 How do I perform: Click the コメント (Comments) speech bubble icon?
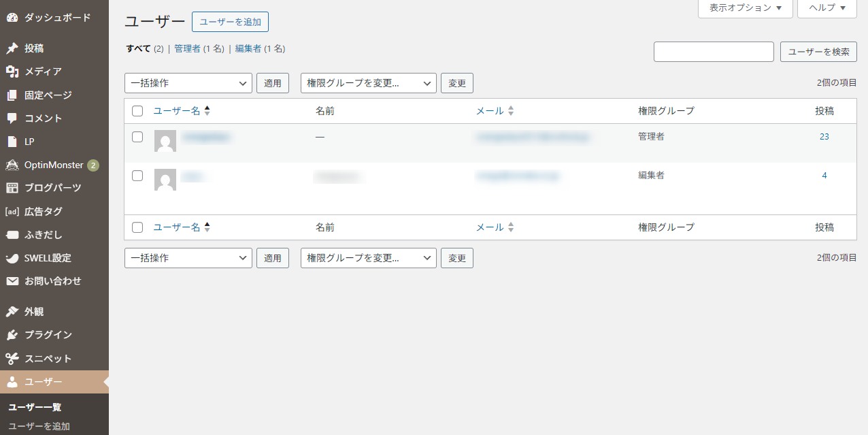[x=12, y=118]
